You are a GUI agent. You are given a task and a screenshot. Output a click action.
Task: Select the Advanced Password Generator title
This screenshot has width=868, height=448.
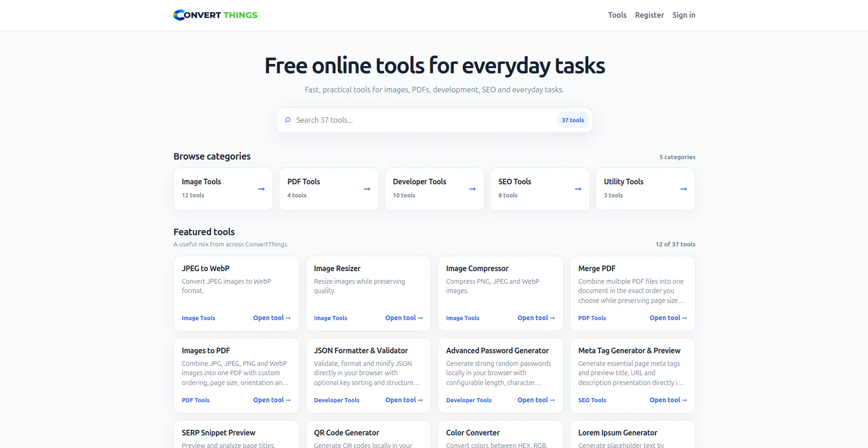(497, 350)
